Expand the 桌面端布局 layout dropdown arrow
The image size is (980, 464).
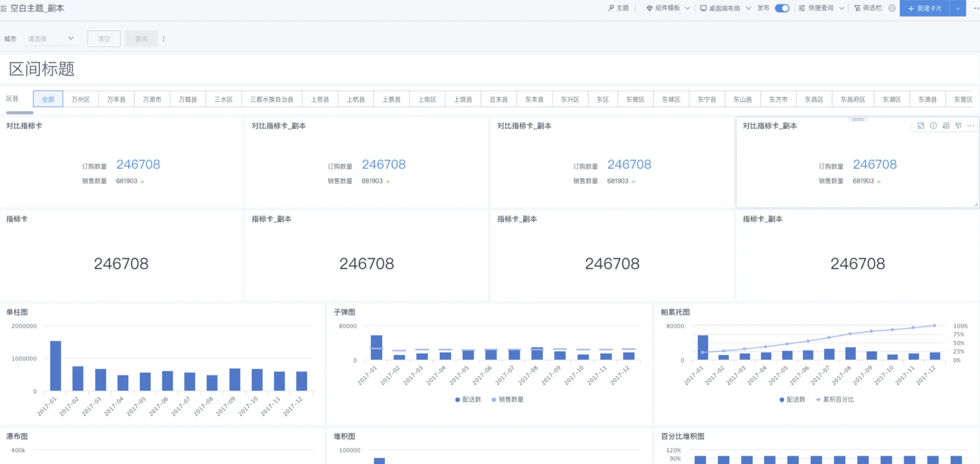[748, 8]
